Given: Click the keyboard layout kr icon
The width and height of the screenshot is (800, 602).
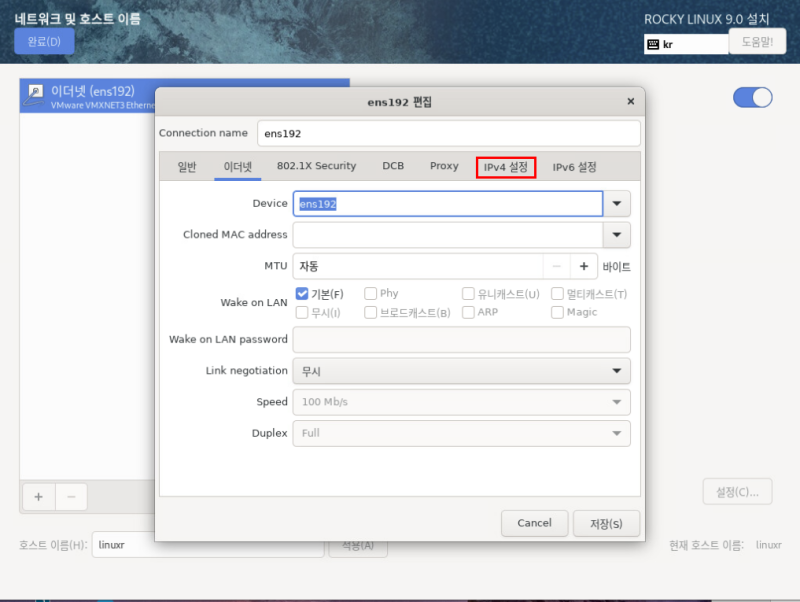Looking at the screenshot, I should (x=653, y=44).
